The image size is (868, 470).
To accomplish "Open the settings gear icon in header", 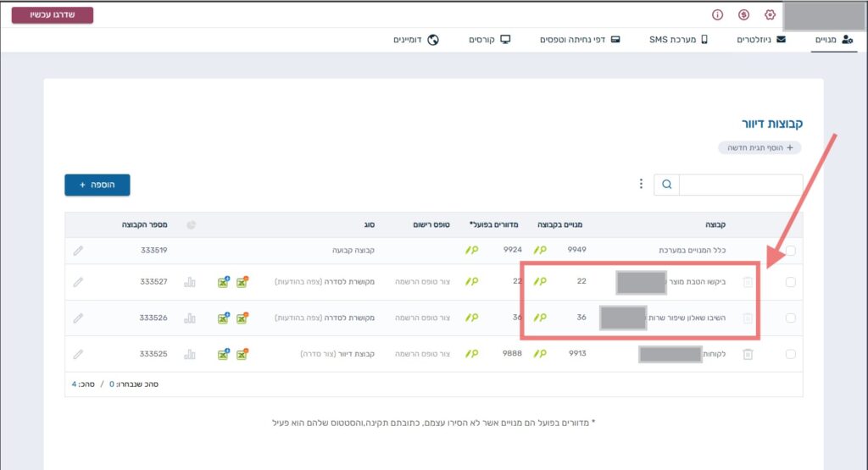I will [770, 15].
